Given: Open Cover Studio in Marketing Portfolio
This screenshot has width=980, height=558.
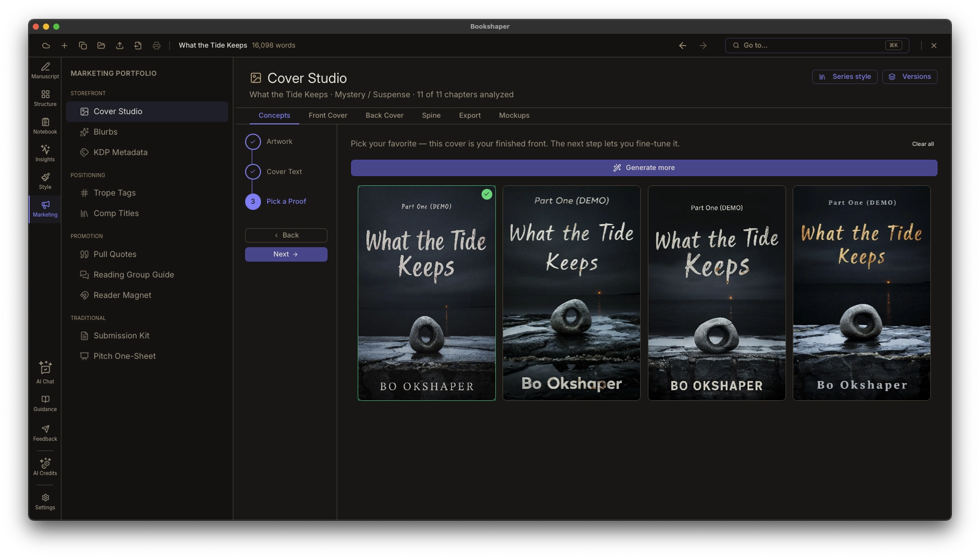Looking at the screenshot, I should [147, 112].
